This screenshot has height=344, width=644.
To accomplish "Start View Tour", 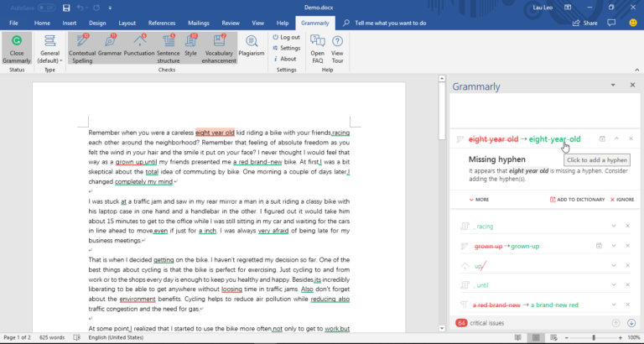I will [x=337, y=49].
